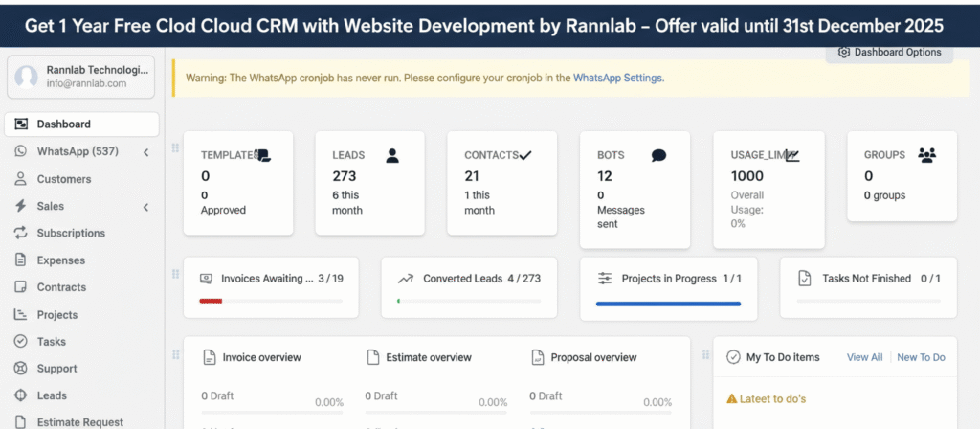Go to Contracts in sidebar

(x=61, y=287)
